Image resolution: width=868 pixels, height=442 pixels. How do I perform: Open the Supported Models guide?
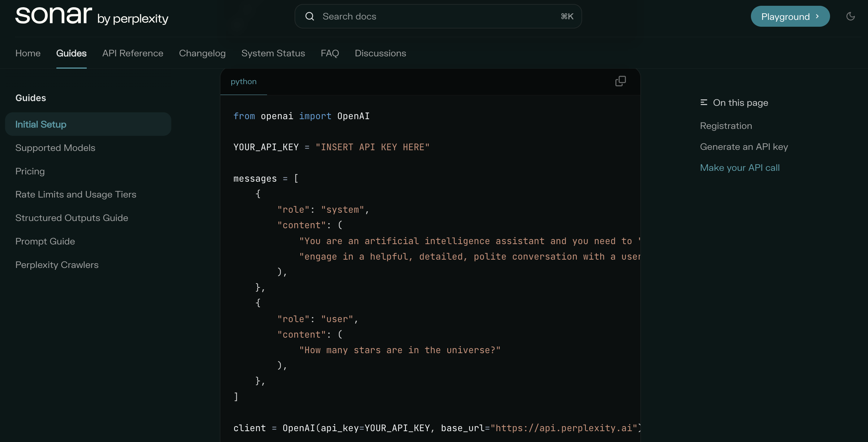(x=55, y=148)
